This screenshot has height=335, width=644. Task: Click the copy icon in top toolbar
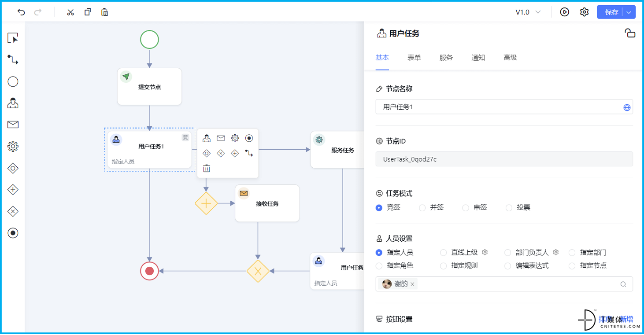(x=88, y=12)
